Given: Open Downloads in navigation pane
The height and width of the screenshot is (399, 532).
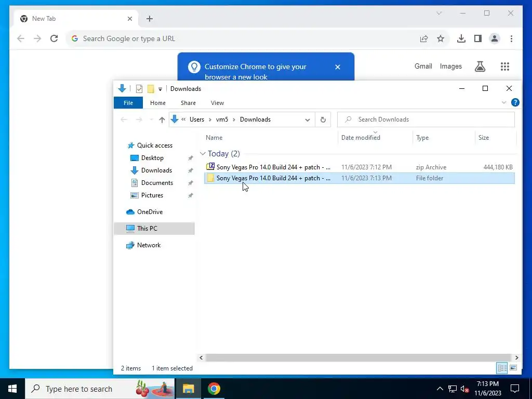Looking at the screenshot, I should point(156,170).
